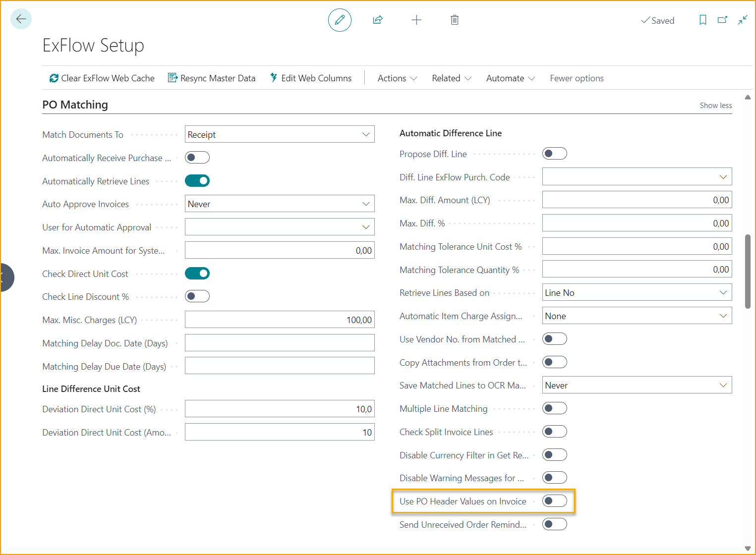
Task: Click Resync Master Data
Action: [x=212, y=78]
